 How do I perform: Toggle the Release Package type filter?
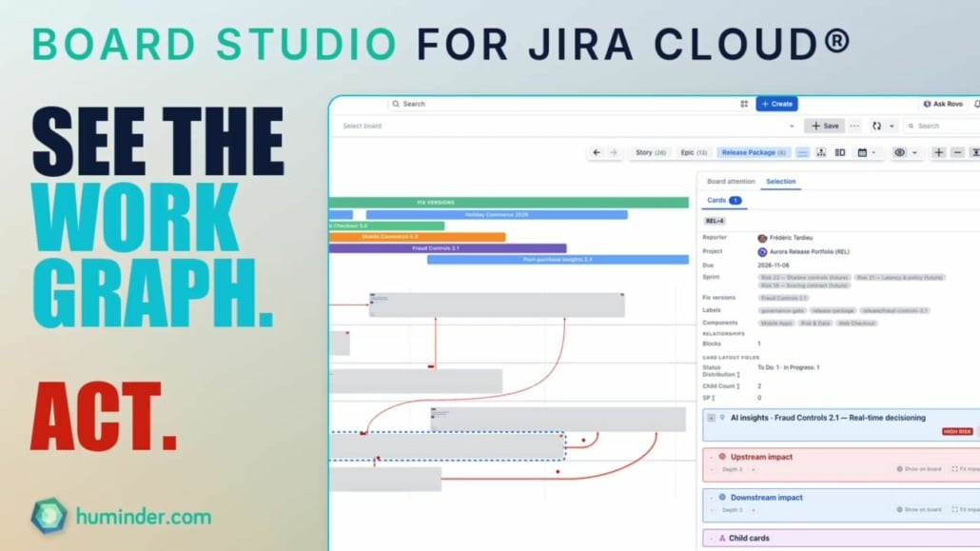(754, 152)
